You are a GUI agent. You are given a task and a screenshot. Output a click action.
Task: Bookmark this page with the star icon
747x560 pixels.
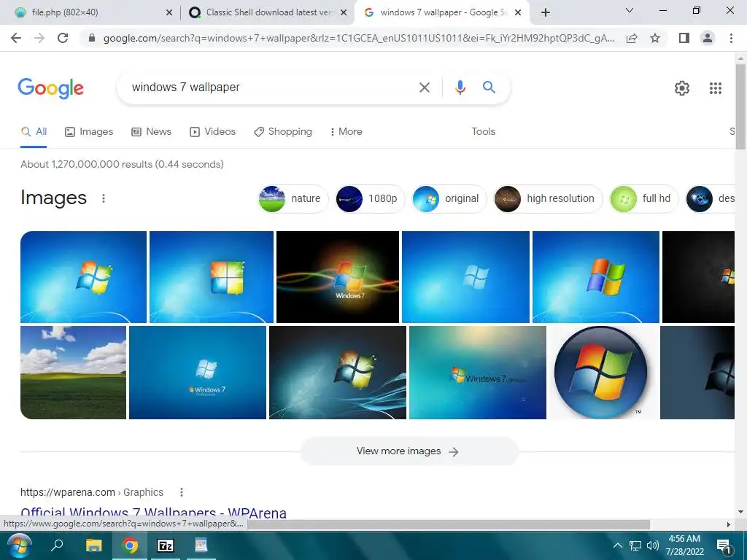coord(655,38)
